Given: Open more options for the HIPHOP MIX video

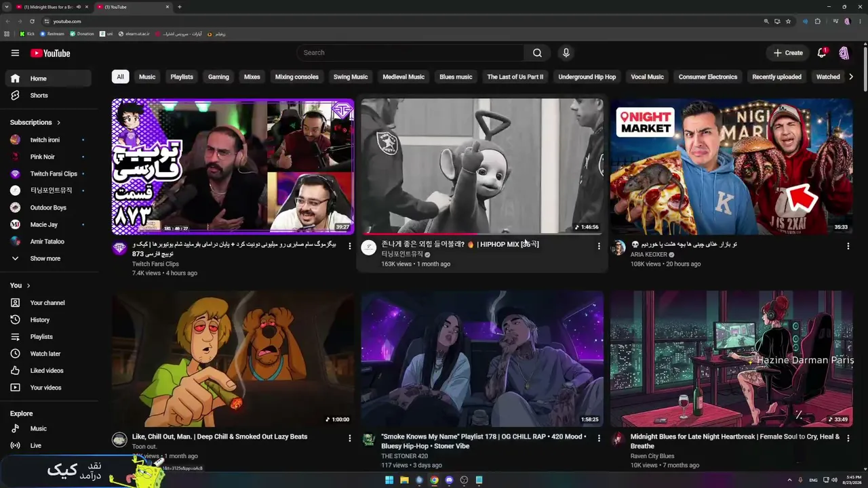Looking at the screenshot, I should 599,246.
